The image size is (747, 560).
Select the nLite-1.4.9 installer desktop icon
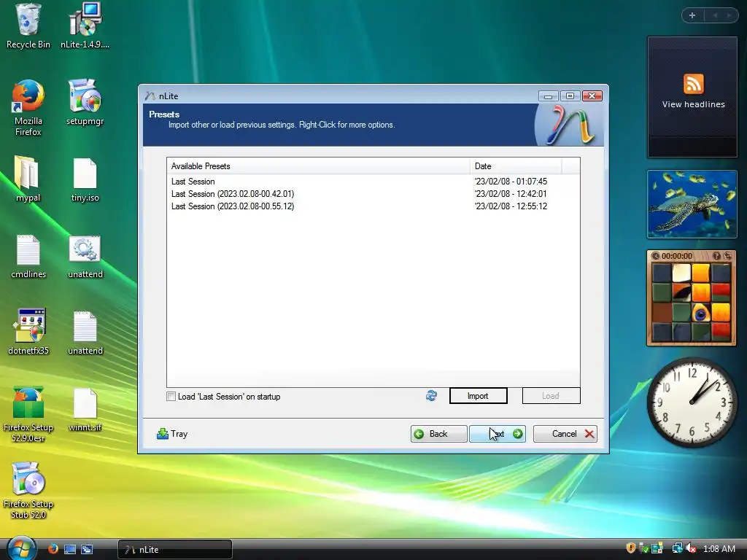click(85, 26)
